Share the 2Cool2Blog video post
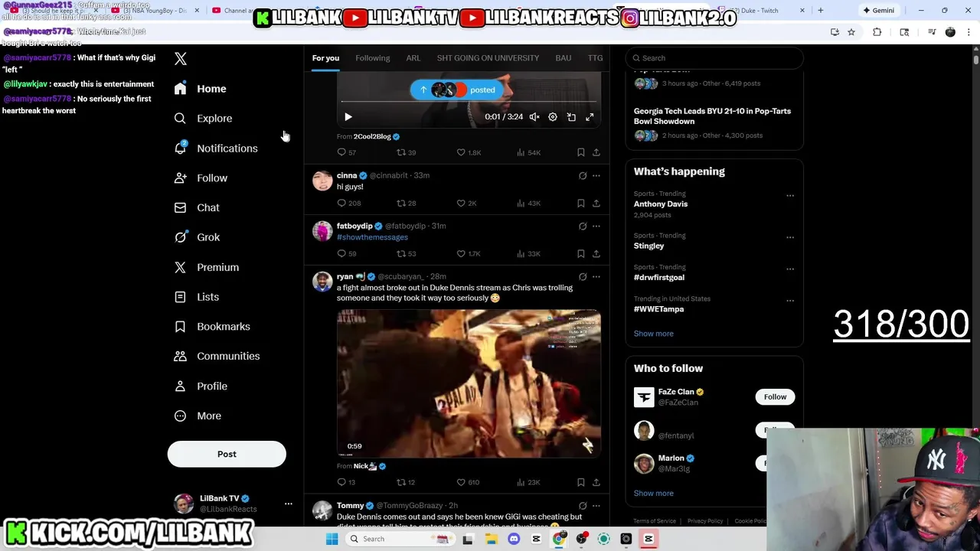Viewport: 980px width, 551px height. coord(596,152)
